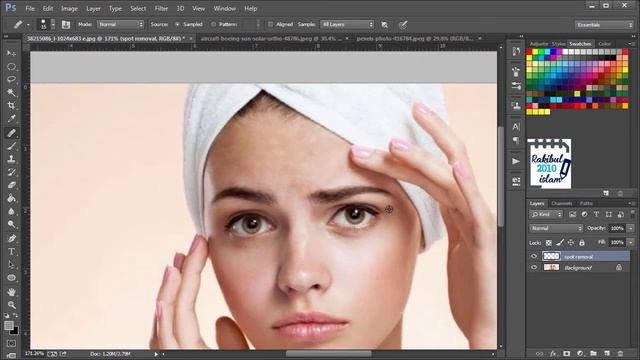
Task: Select the Ellipse shape tool
Action: click(x=11, y=278)
